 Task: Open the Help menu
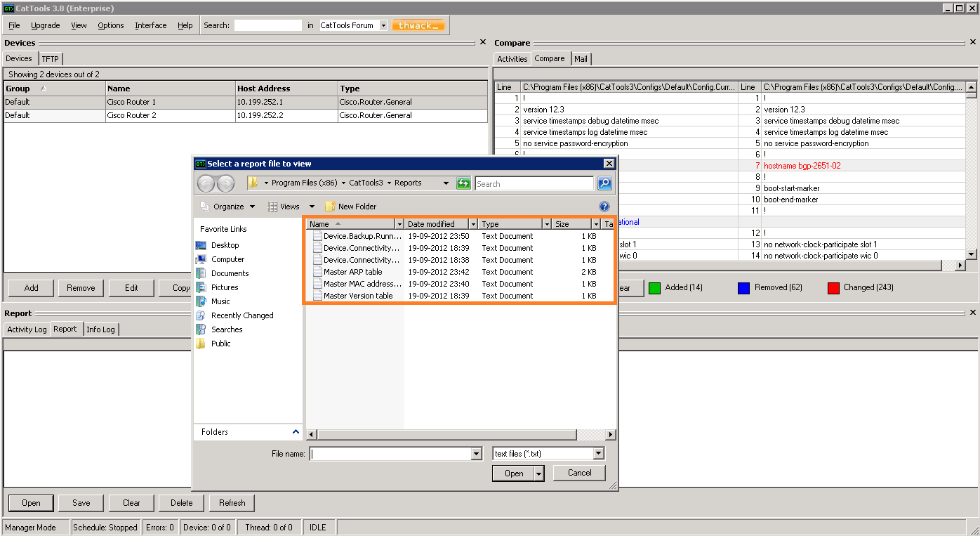pyautogui.click(x=185, y=25)
